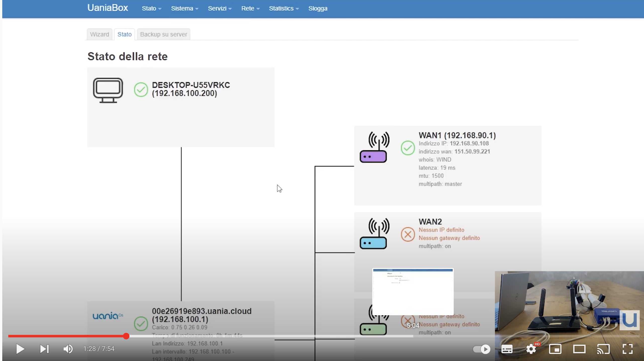Switch to the Wizard tab
This screenshot has height=361, width=644.
(100, 34)
